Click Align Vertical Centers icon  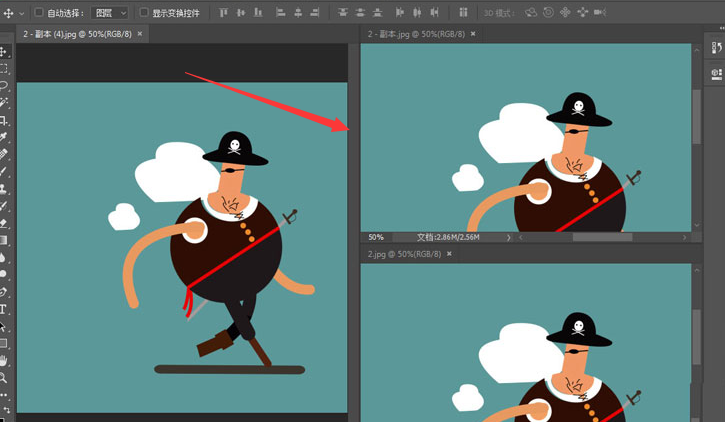click(x=241, y=13)
